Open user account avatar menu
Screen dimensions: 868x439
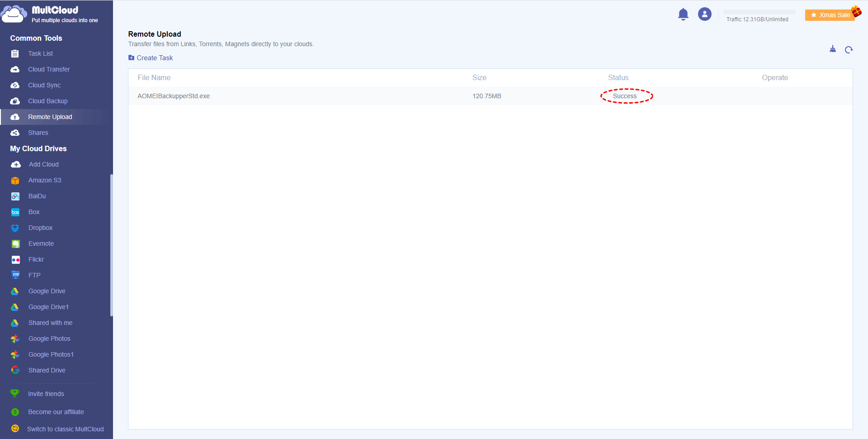click(x=704, y=14)
